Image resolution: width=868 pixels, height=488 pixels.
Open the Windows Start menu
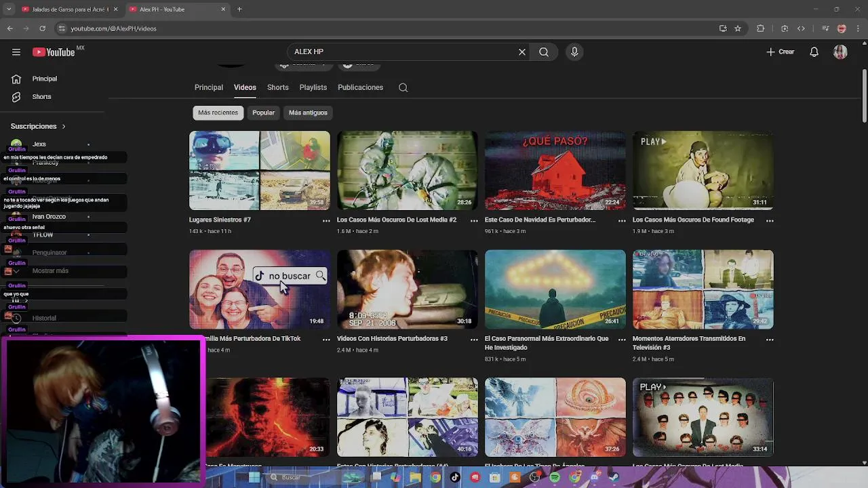tap(254, 477)
